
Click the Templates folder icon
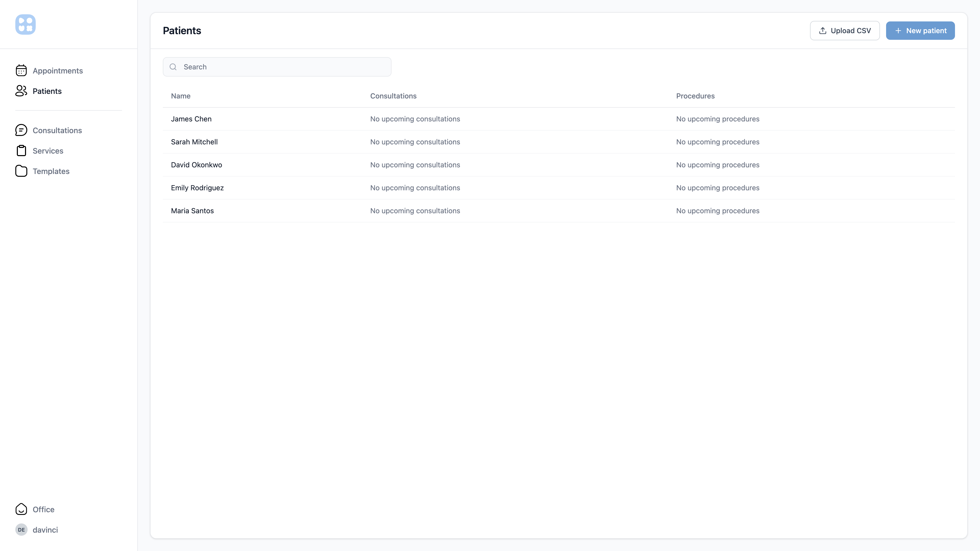pyautogui.click(x=21, y=171)
